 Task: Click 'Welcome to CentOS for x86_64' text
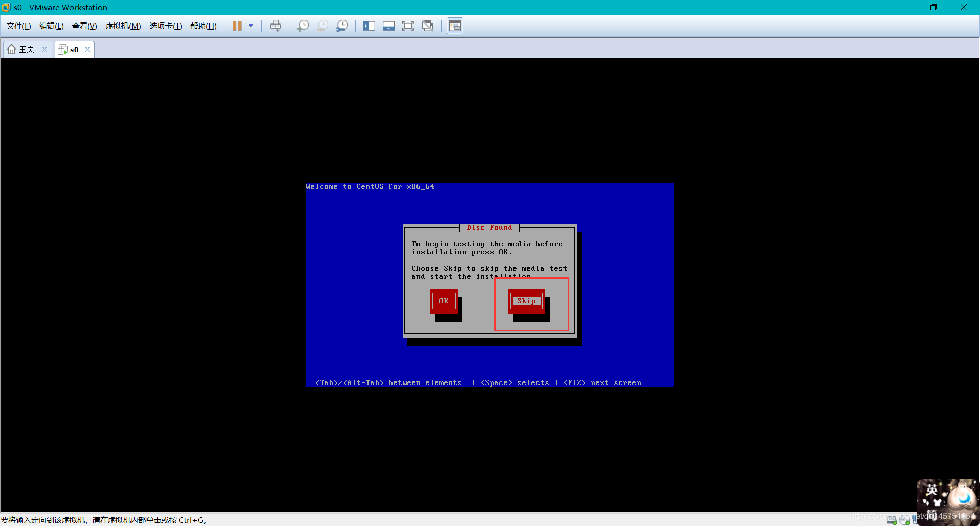tap(370, 187)
